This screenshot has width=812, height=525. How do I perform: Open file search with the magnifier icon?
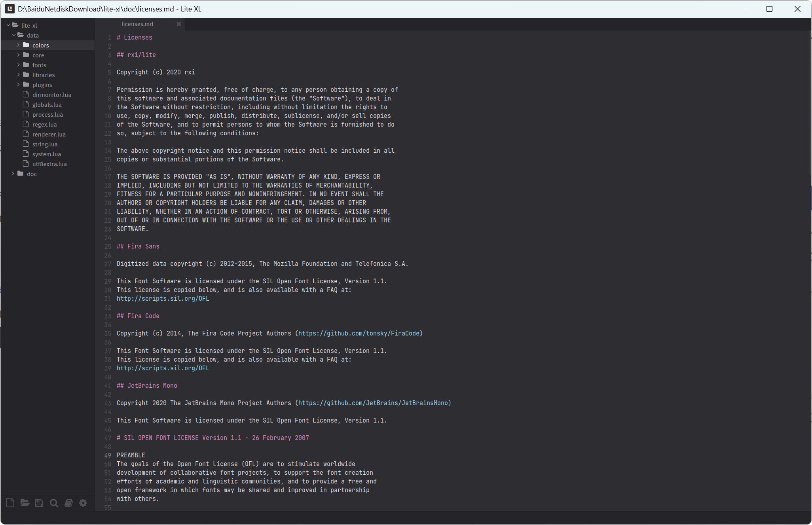coord(54,503)
